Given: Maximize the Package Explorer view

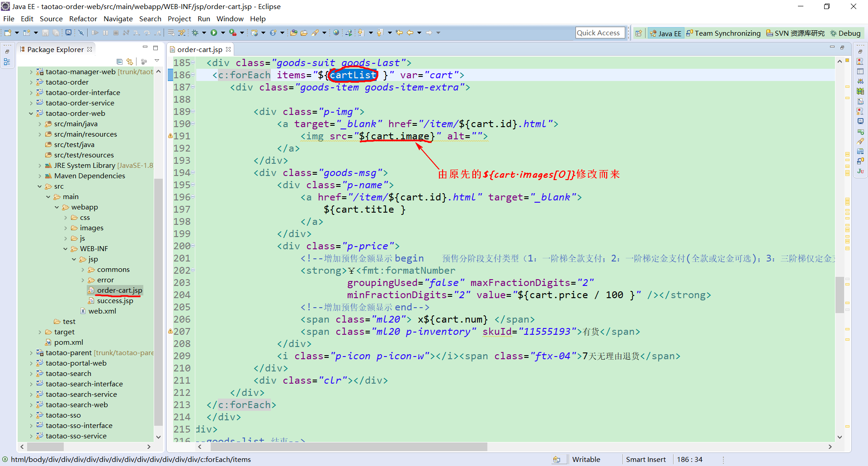Looking at the screenshot, I should click(x=156, y=48).
